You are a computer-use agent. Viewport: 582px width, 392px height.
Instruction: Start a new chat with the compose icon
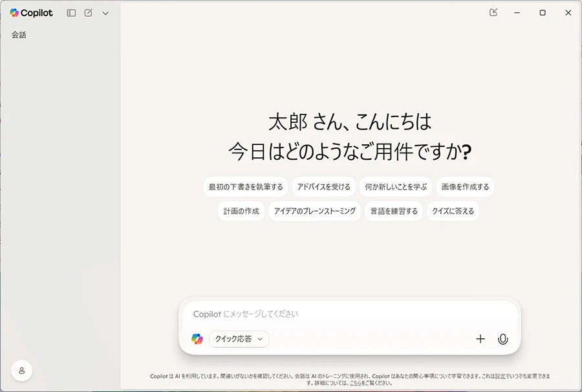pos(89,13)
